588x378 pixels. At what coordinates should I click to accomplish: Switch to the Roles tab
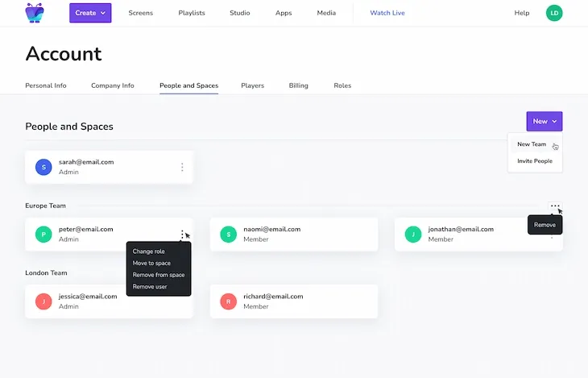[x=342, y=85]
